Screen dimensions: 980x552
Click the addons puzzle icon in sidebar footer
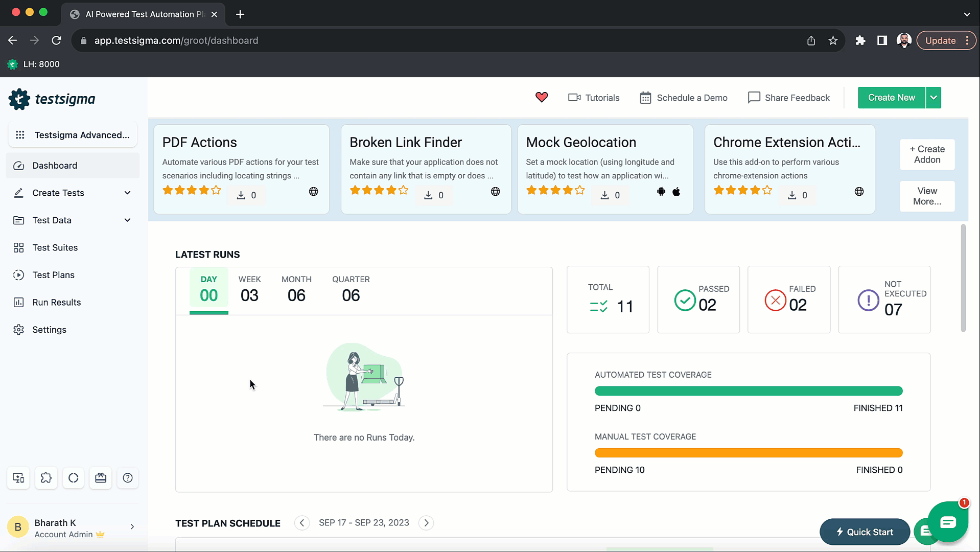pyautogui.click(x=46, y=478)
